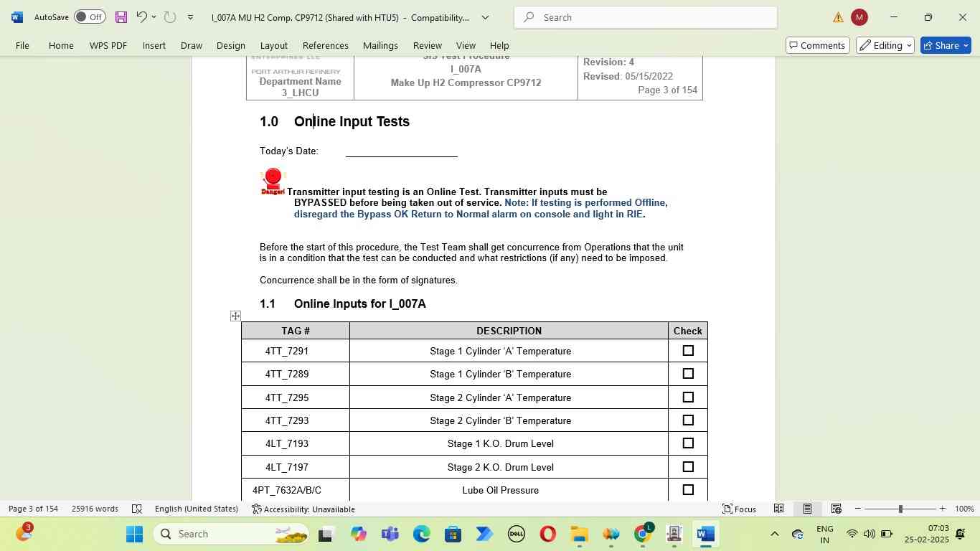Open the References tab
The image size is (980, 551).
pos(326,45)
